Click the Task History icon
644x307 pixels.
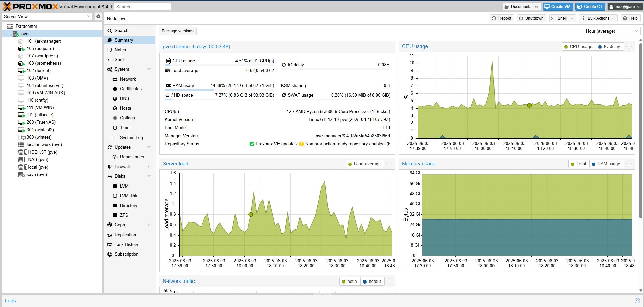tap(110, 245)
